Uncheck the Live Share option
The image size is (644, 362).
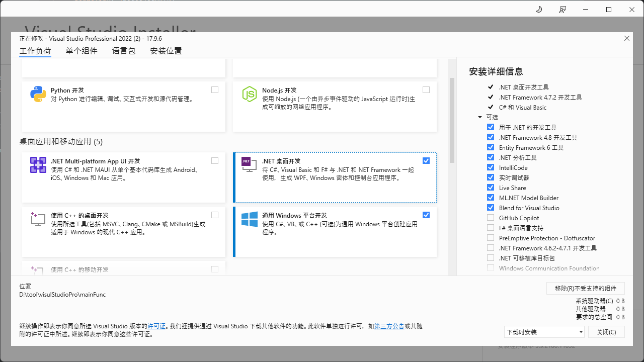coord(491,188)
